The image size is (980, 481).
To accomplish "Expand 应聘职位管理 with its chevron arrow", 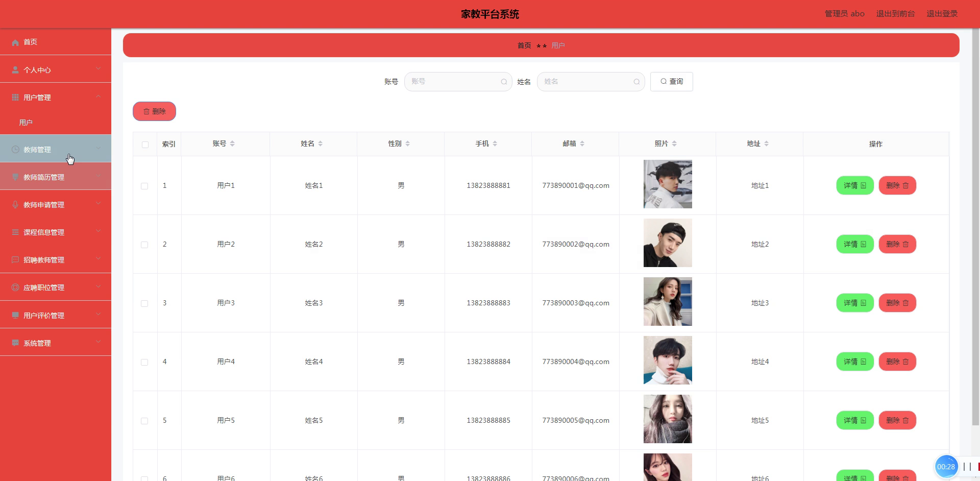I will pos(98,286).
